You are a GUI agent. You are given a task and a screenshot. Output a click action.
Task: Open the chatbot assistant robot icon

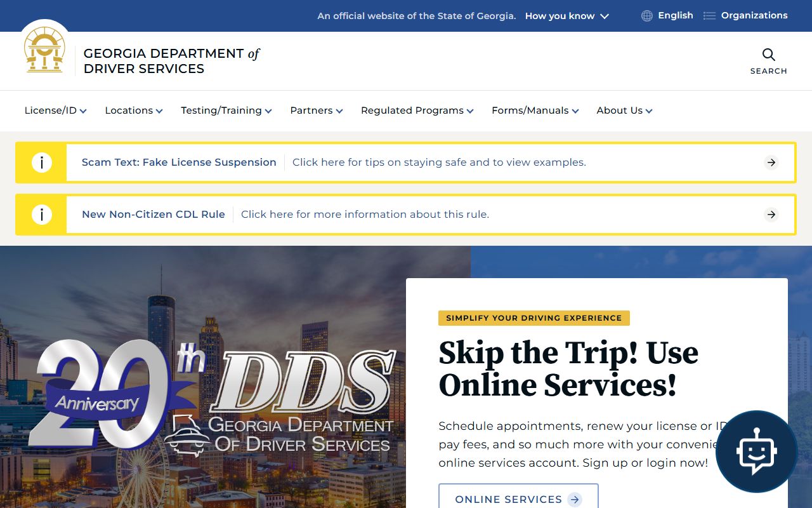pyautogui.click(x=756, y=451)
